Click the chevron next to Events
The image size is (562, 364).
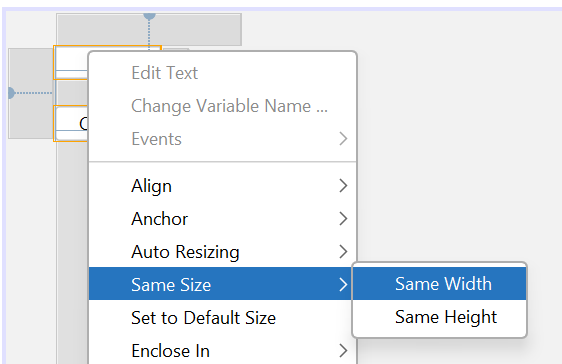pos(343,139)
